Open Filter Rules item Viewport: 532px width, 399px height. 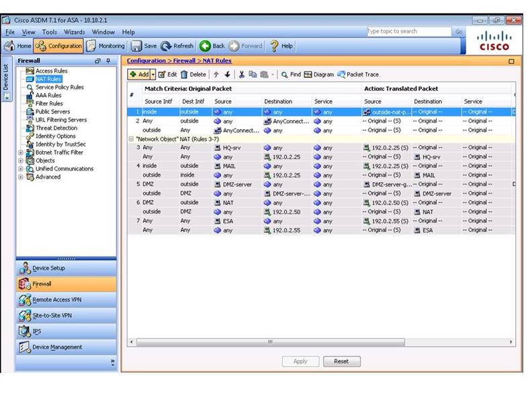point(49,103)
